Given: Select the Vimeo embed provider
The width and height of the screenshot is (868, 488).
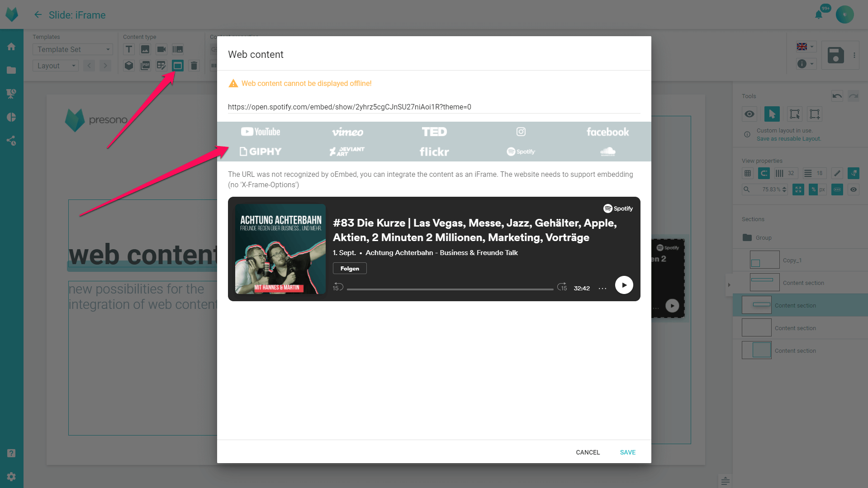Looking at the screenshot, I should pos(347,132).
